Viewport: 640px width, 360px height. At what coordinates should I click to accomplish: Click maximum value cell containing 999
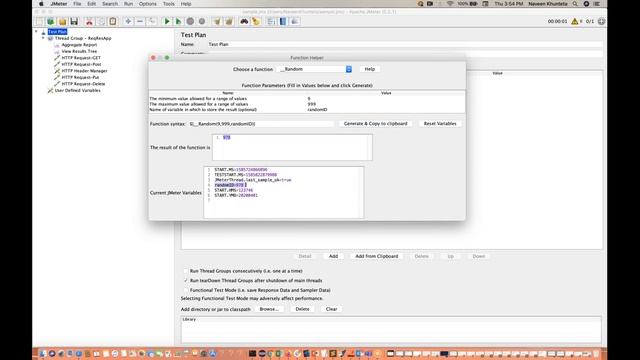tap(386, 104)
